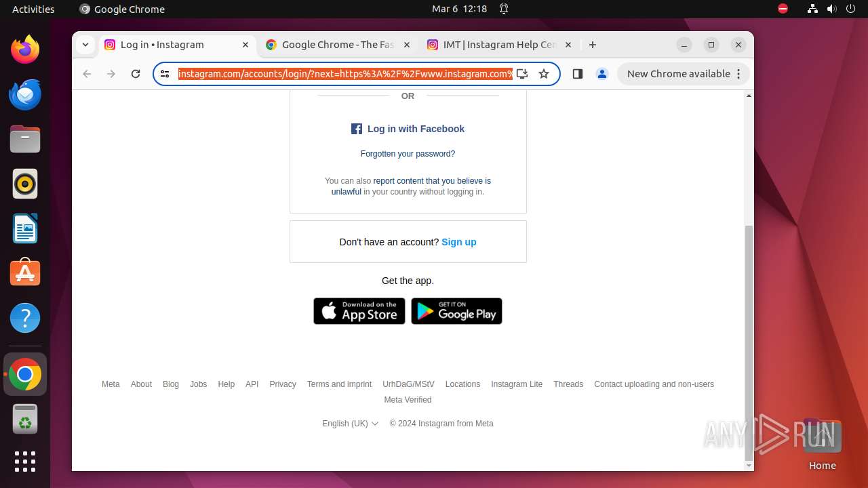Open the Blog footer link
Viewport: 868px width, 488px height.
pos(171,384)
